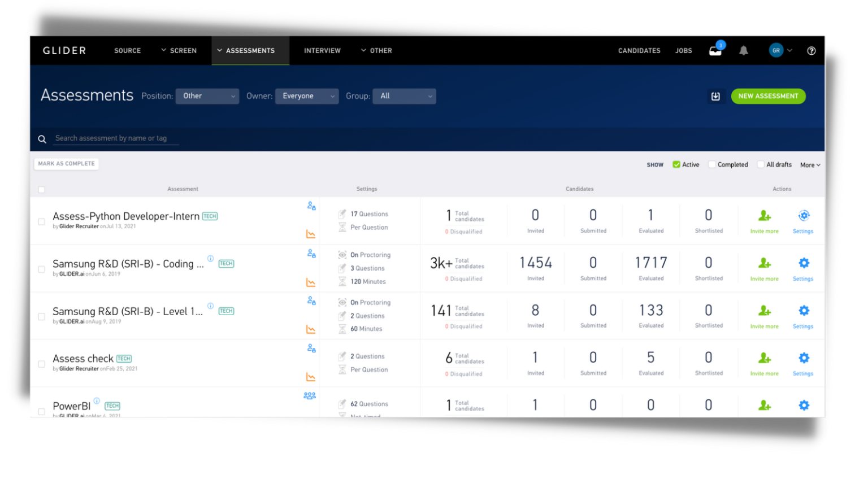868x488 pixels.
Task: Open Settings gear for Samsung R&D Coding assessment
Action: coord(803,263)
